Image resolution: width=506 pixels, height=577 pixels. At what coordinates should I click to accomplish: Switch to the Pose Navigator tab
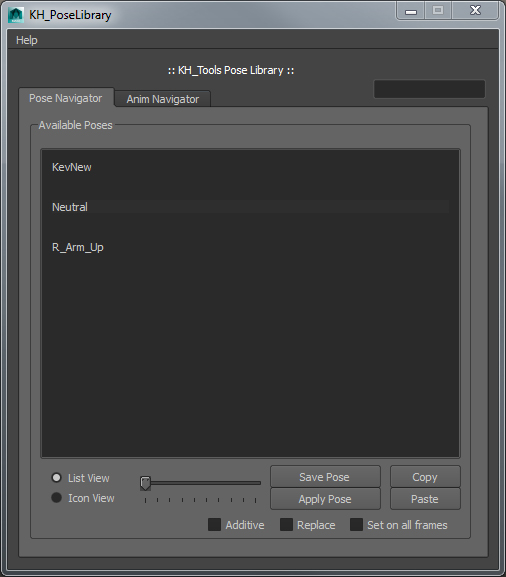pyautogui.click(x=66, y=98)
